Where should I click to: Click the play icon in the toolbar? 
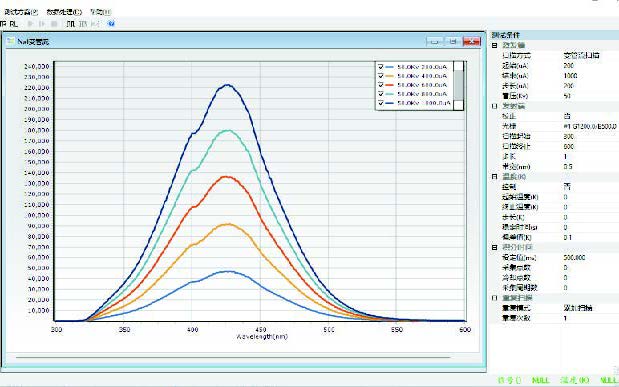pyautogui.click(x=30, y=24)
